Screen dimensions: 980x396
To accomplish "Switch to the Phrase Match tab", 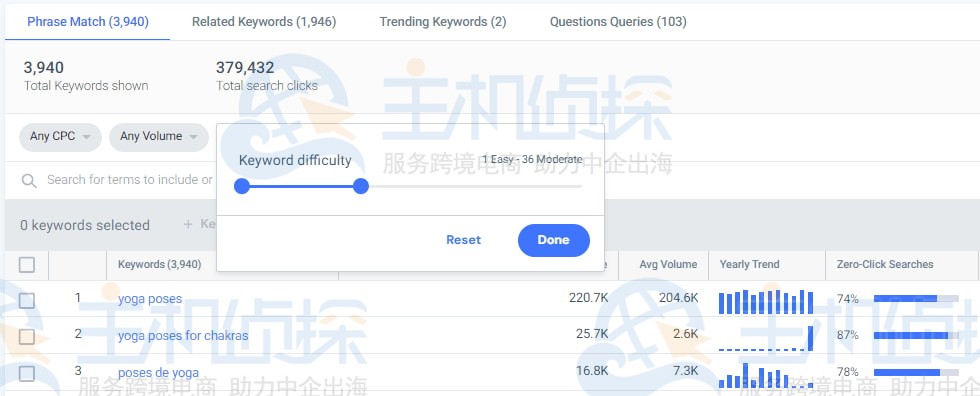I will tap(88, 22).
